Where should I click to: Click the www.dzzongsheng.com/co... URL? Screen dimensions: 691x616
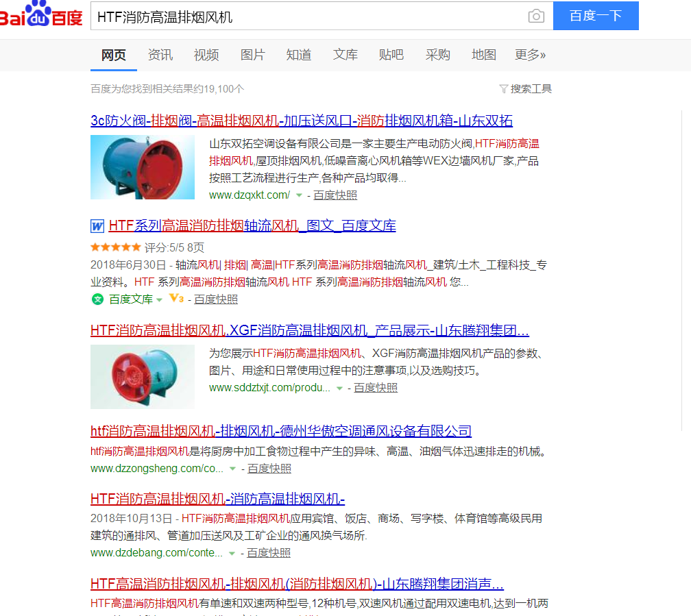[x=157, y=469]
